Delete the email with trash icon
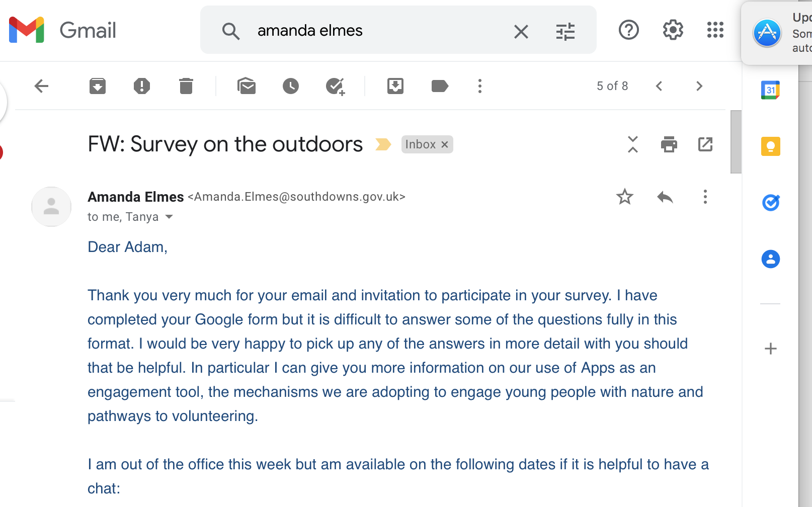The image size is (812, 507). [x=186, y=86]
